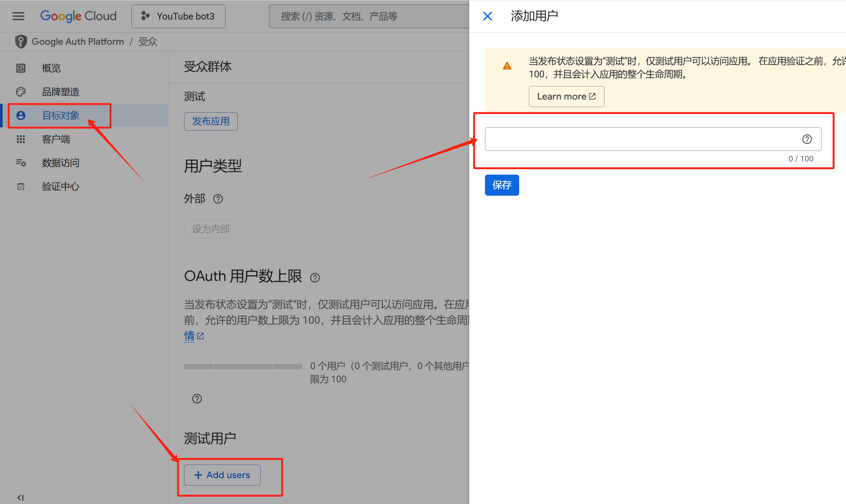846x504 pixels.
Task: Click the OAuth user quota progress bar
Action: click(x=243, y=366)
